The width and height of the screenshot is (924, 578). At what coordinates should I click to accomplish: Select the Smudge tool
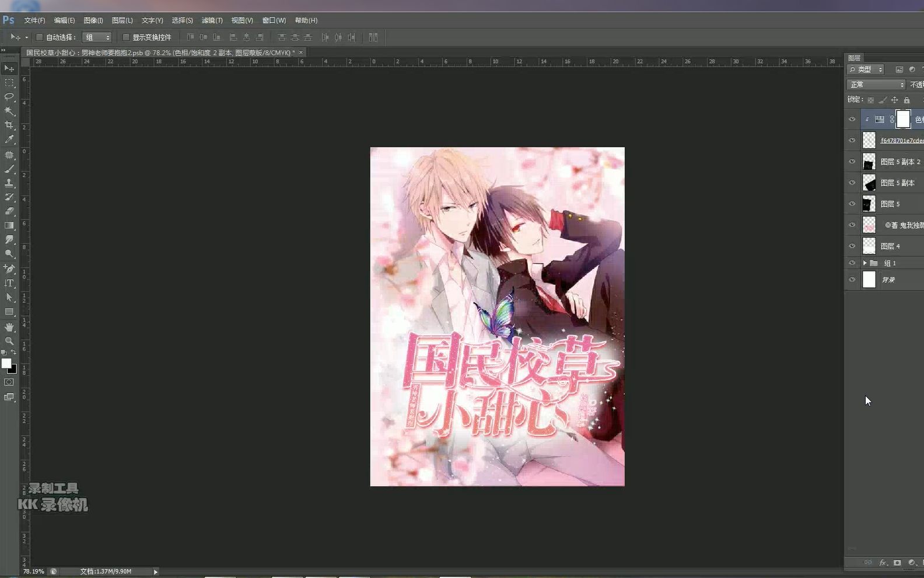tap(9, 239)
